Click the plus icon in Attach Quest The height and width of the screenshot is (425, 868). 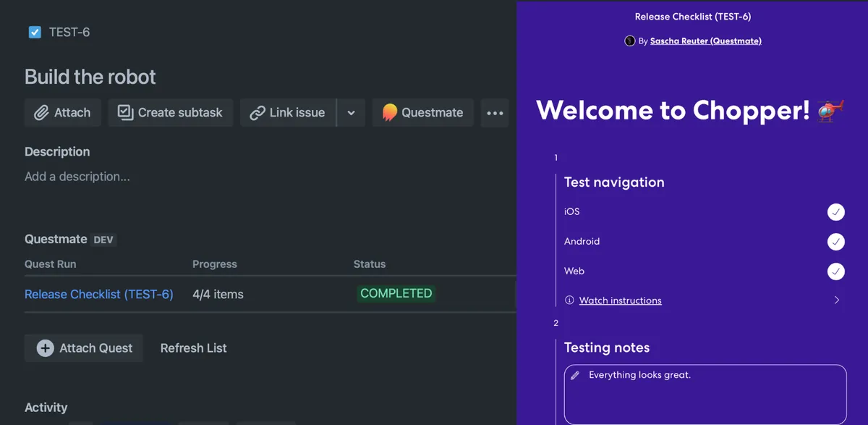tap(45, 348)
